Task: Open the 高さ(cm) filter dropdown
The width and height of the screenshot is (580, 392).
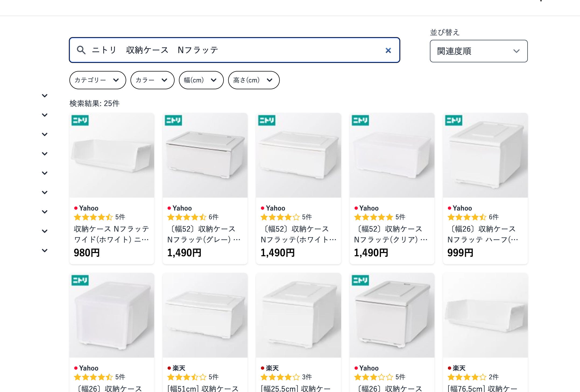Action: (253, 80)
